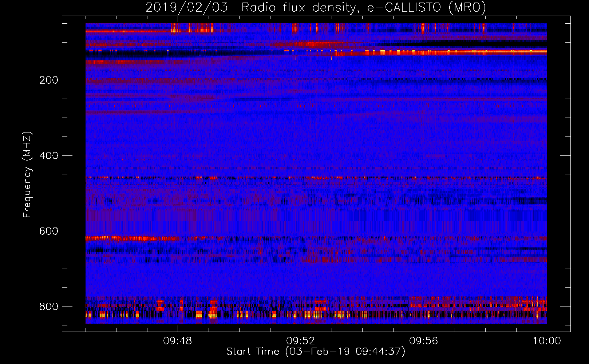Click the 800 frequency tick label
This screenshot has width=589, height=364.
[49, 306]
